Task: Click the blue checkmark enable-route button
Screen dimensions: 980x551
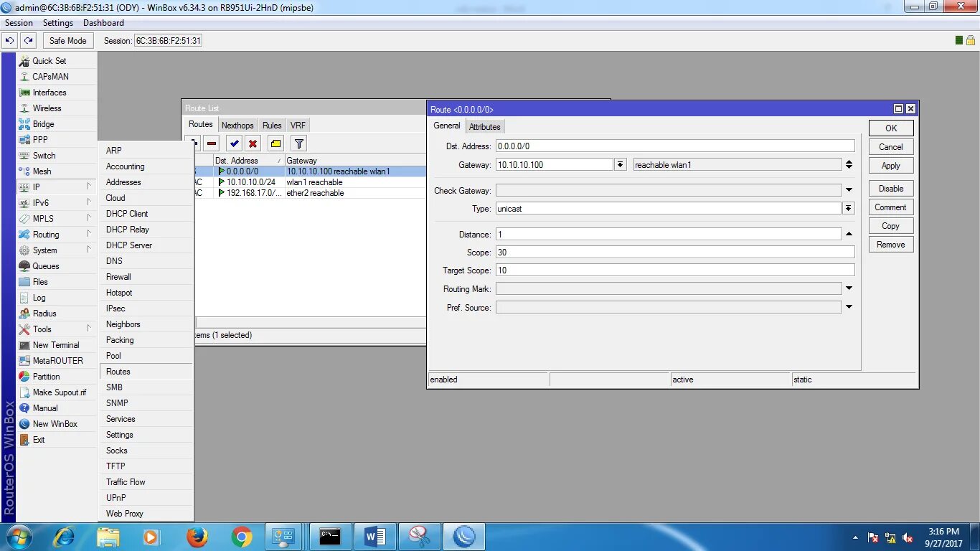Action: 235,143
